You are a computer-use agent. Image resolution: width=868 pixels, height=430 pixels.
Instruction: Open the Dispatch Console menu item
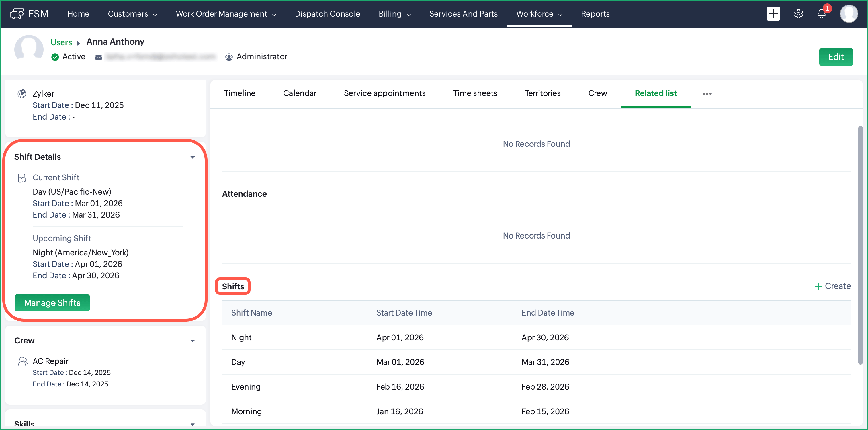(327, 14)
